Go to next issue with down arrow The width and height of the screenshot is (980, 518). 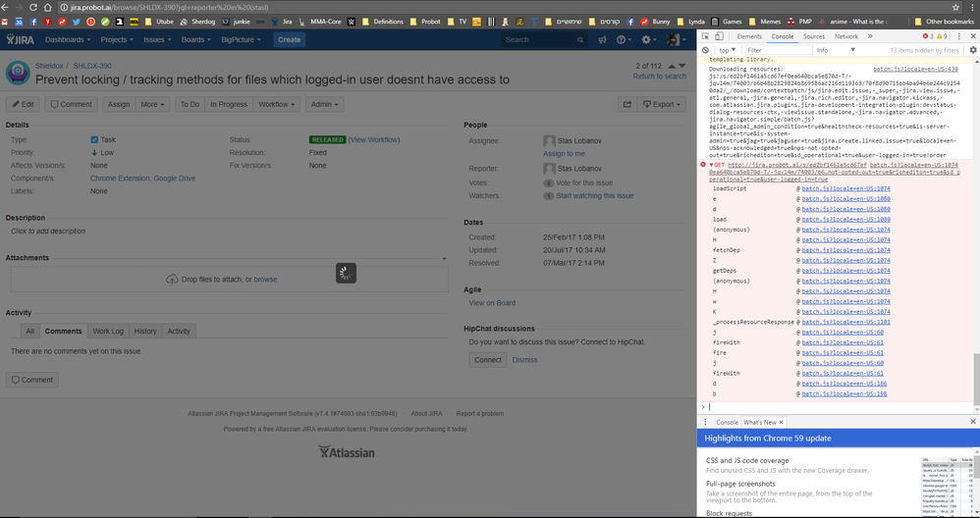[682, 66]
